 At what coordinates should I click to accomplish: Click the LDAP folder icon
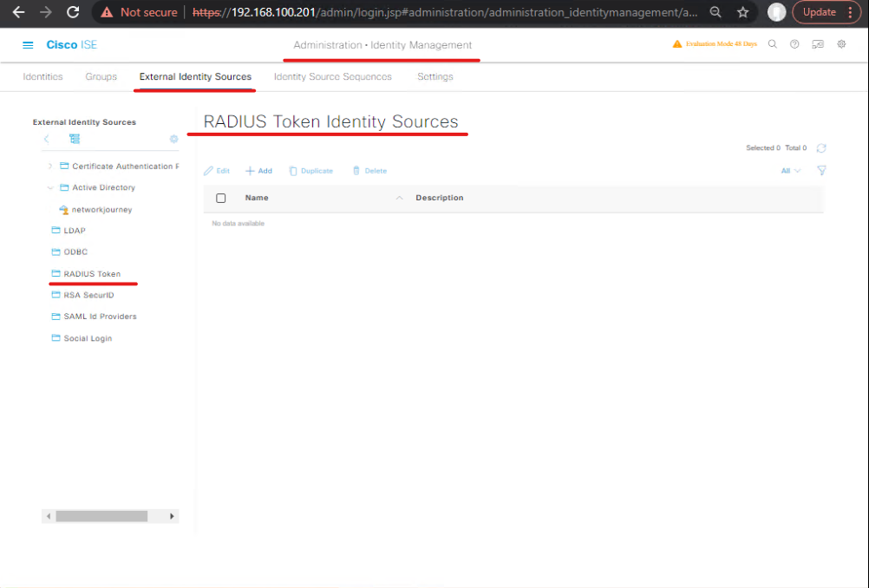point(56,230)
